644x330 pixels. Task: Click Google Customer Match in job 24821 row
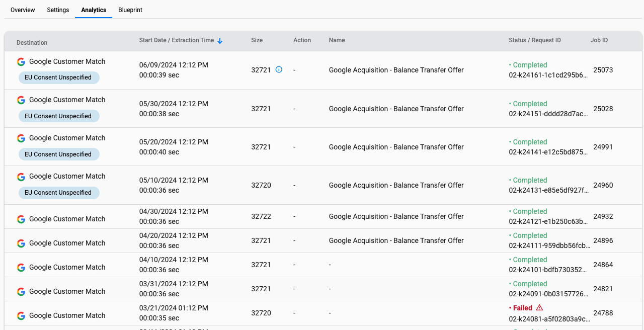click(67, 291)
